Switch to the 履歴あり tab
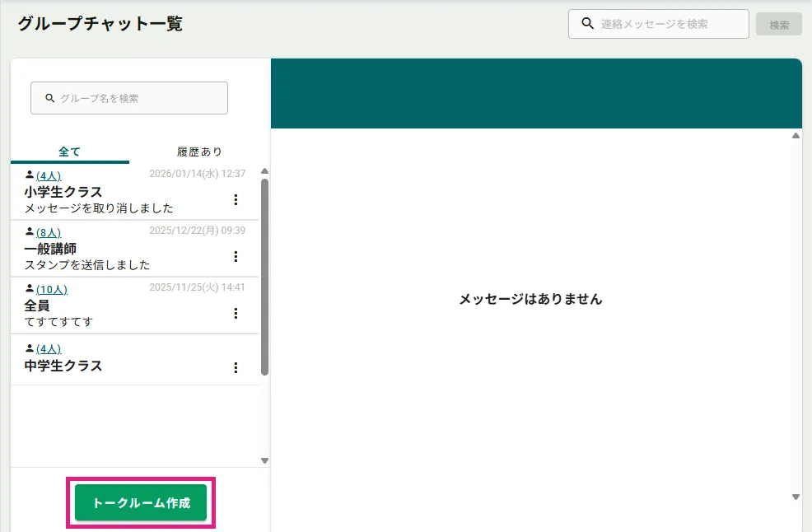This screenshot has width=812, height=532. click(x=199, y=152)
